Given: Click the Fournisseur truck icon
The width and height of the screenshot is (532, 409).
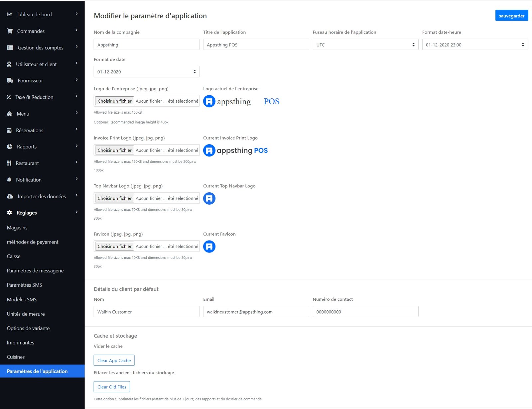Looking at the screenshot, I should [x=10, y=81].
